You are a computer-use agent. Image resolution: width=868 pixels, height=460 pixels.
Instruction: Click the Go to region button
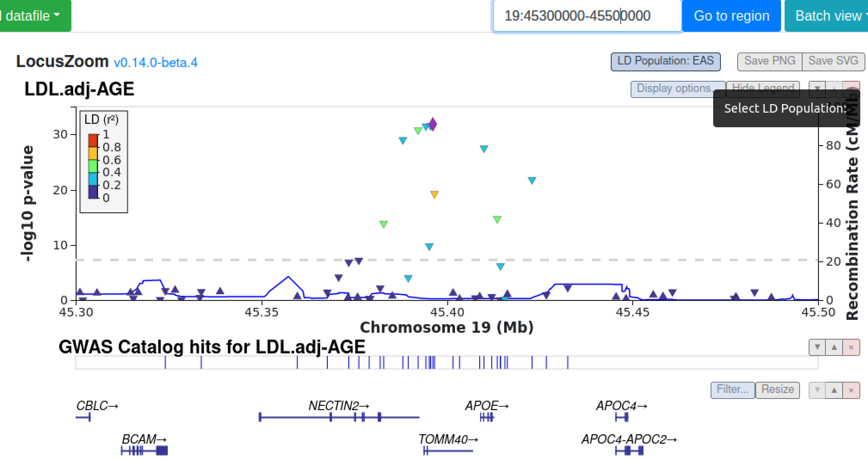point(731,15)
